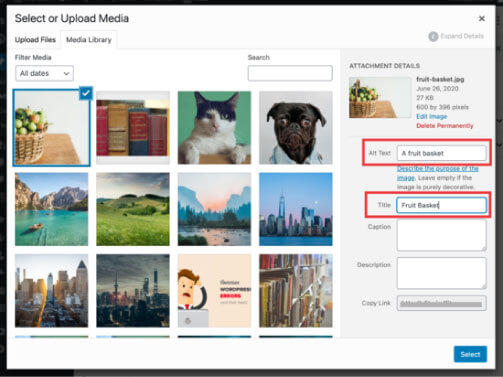Viewport: 503px width, 377px height.
Task: Select the black pug dog thumbnail
Action: click(296, 128)
